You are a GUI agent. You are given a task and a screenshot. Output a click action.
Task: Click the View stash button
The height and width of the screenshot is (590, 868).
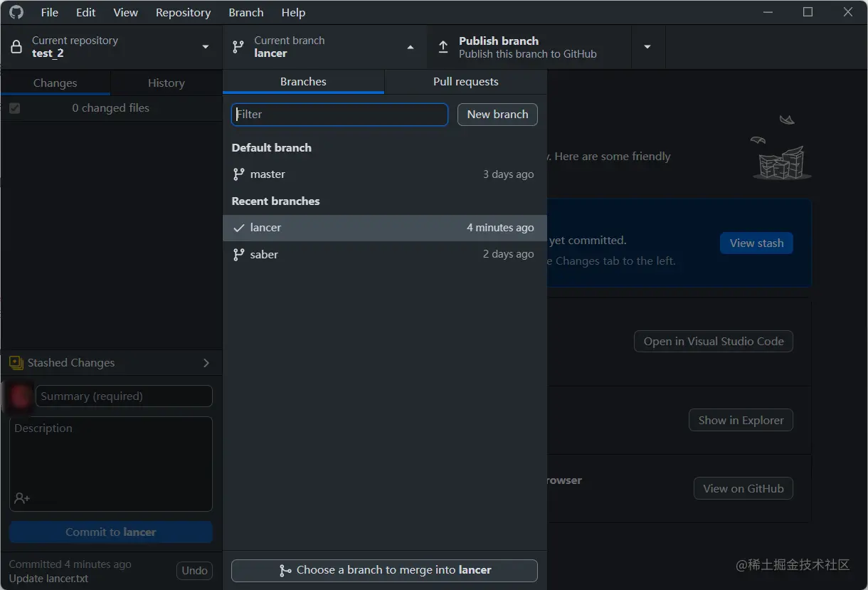tap(756, 243)
